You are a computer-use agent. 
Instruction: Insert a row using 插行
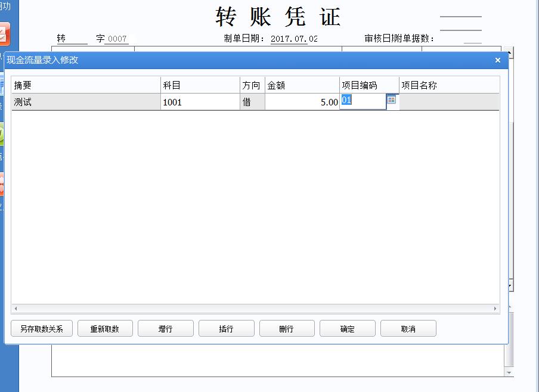tap(227, 329)
